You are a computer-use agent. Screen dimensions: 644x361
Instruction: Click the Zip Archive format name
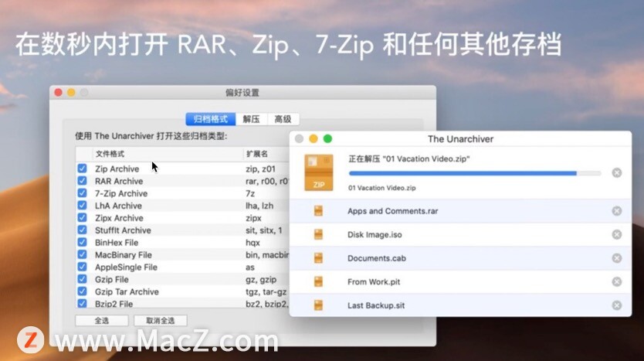[x=117, y=169]
